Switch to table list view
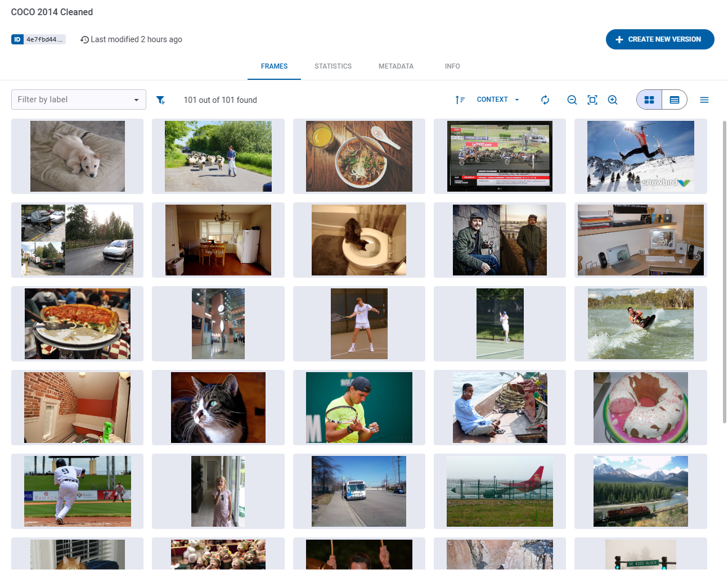Viewport: 728px width, 570px height. click(674, 99)
